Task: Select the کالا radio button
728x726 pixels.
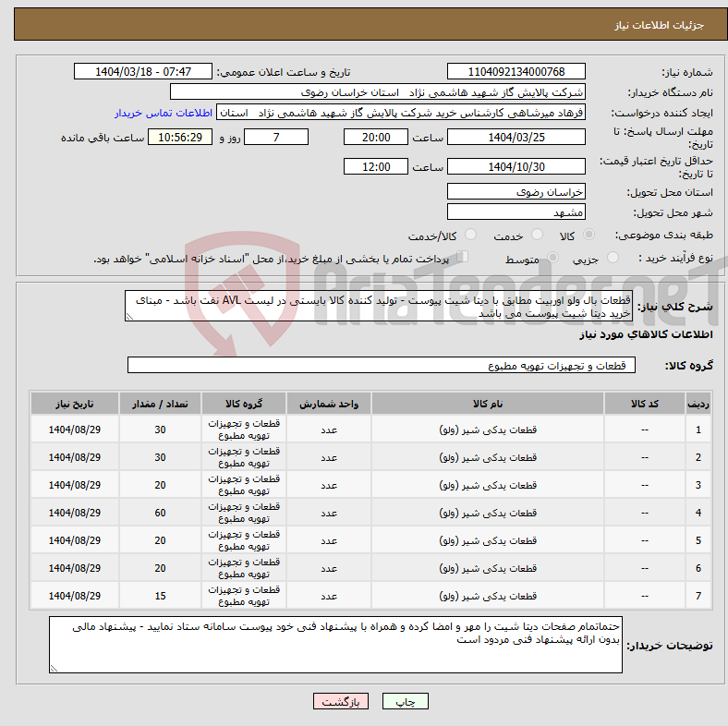Action: (588, 235)
